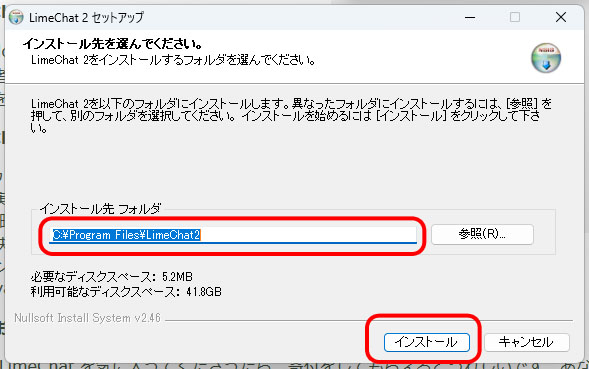Screen dimensions: 589x369
Task: Cancel setup with the キャンセル button
Action: tap(527, 342)
